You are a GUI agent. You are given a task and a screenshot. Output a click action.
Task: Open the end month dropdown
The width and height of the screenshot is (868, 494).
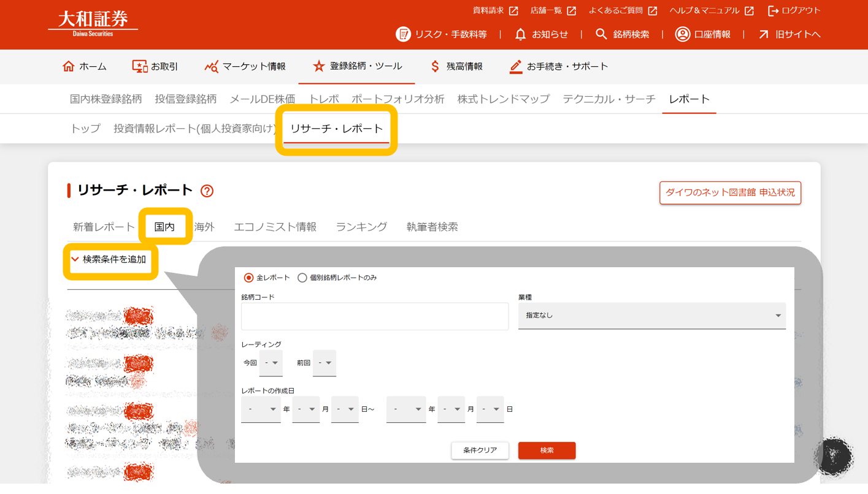pyautogui.click(x=451, y=409)
